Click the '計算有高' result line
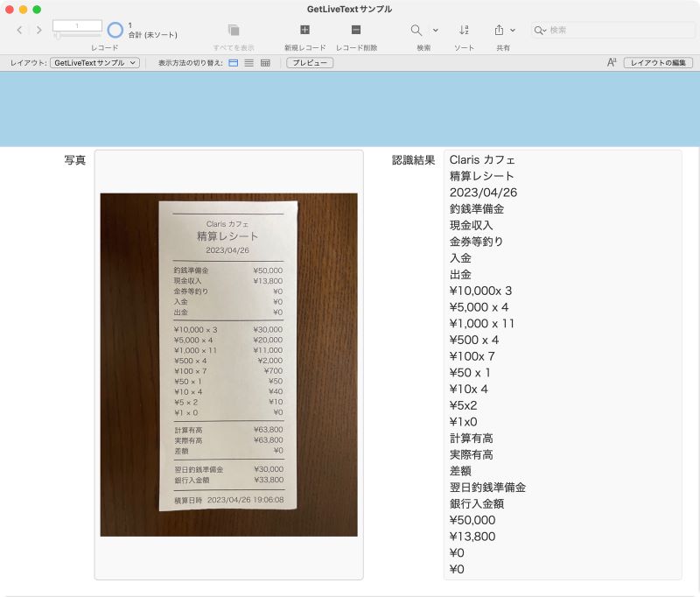 471,438
